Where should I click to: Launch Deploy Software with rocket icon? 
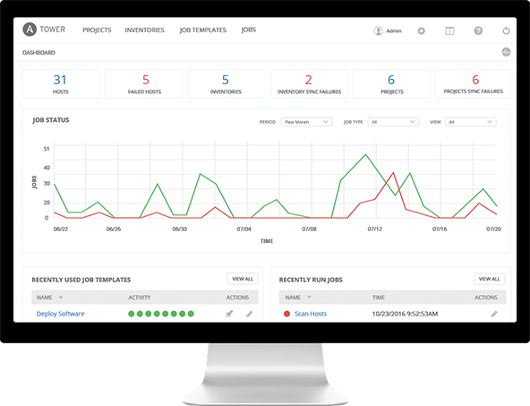pos(229,314)
